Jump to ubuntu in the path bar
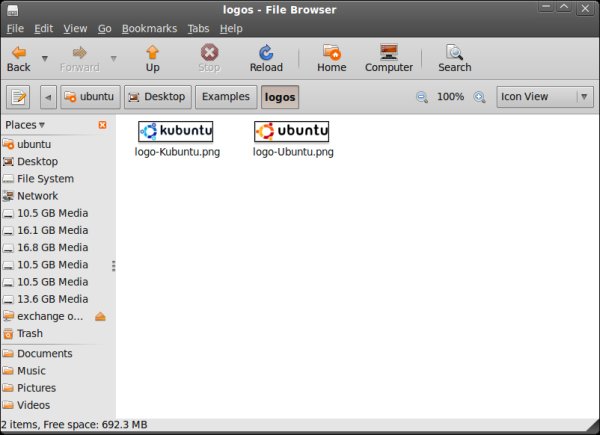The height and width of the screenshot is (435, 600). pos(90,97)
